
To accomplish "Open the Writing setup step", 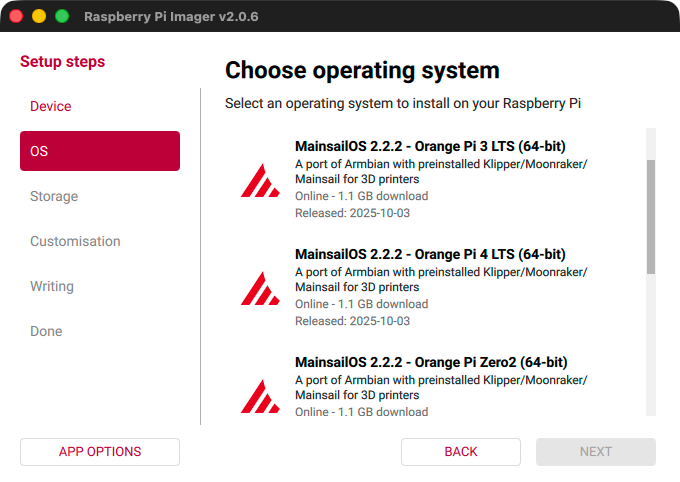I will click(100, 286).
